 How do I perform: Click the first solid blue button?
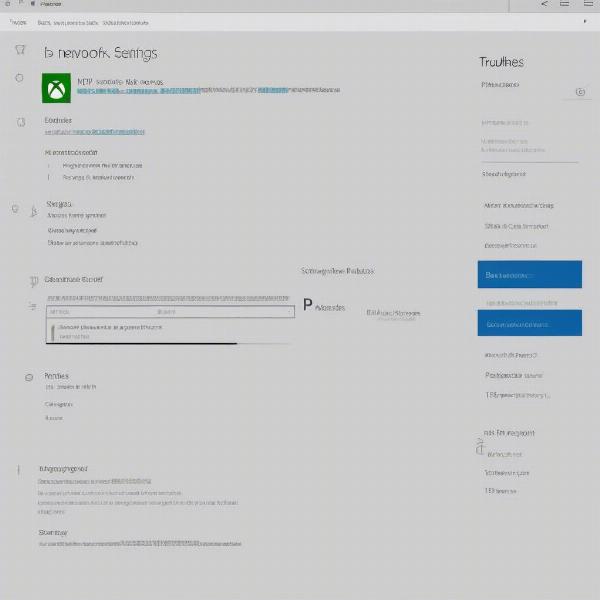pyautogui.click(x=530, y=274)
